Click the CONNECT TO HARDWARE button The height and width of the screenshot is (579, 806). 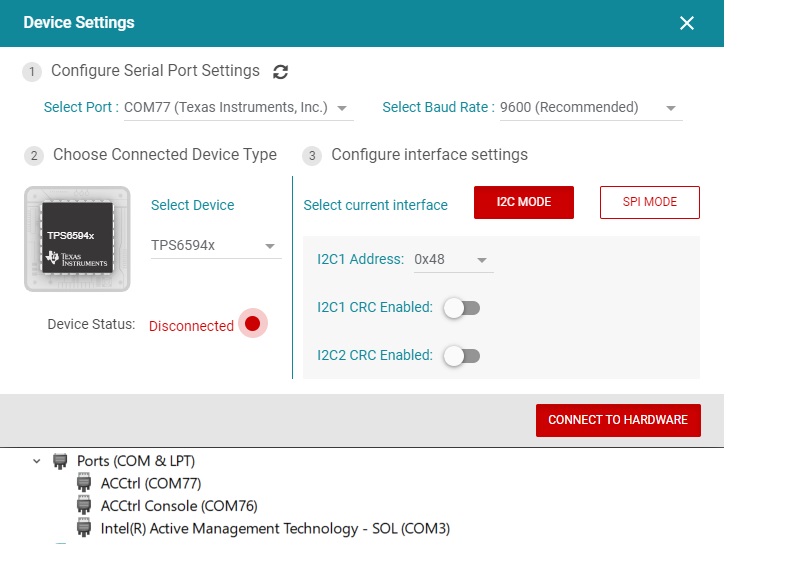(618, 420)
